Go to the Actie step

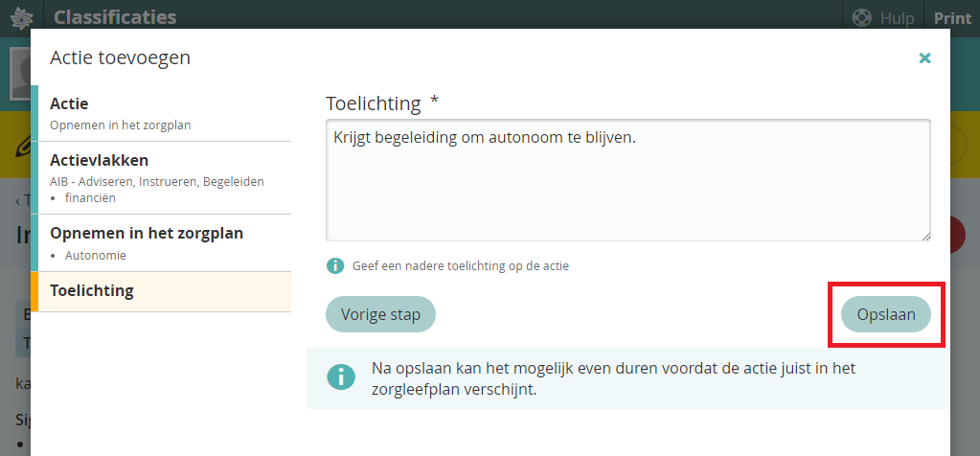click(161, 113)
